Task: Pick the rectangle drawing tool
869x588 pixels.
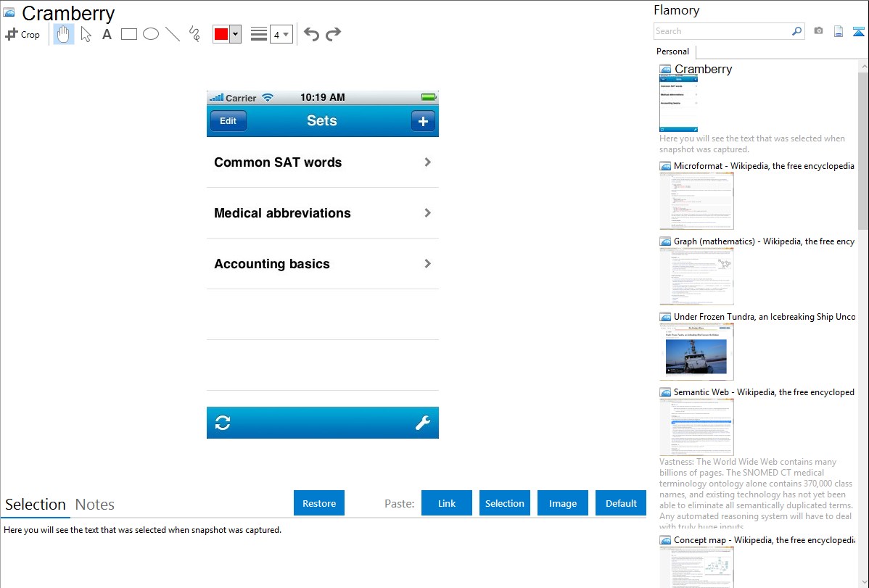Action: pos(128,34)
